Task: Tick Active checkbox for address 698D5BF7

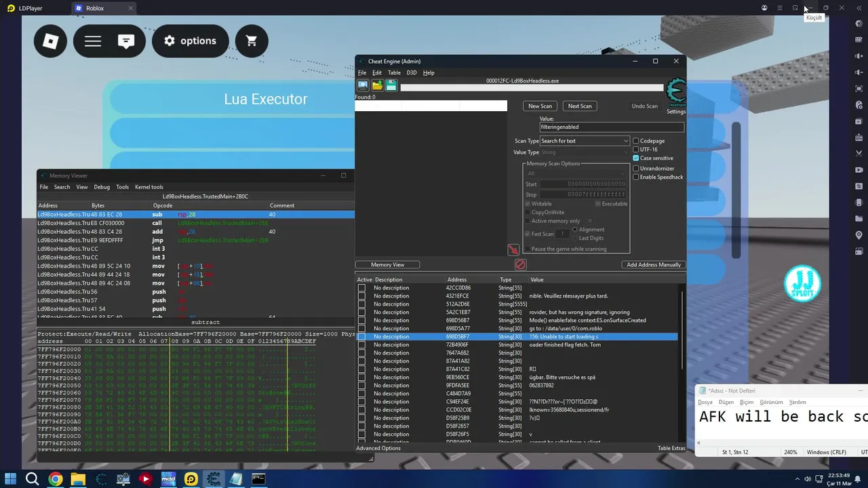Action: tap(361, 337)
